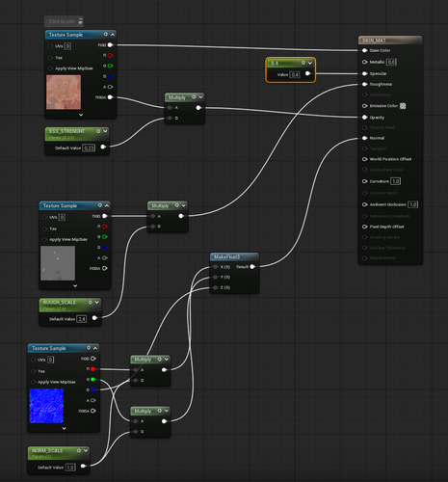Collapse the blue normal-map Texture Sample using its header chevron

pos(95,348)
